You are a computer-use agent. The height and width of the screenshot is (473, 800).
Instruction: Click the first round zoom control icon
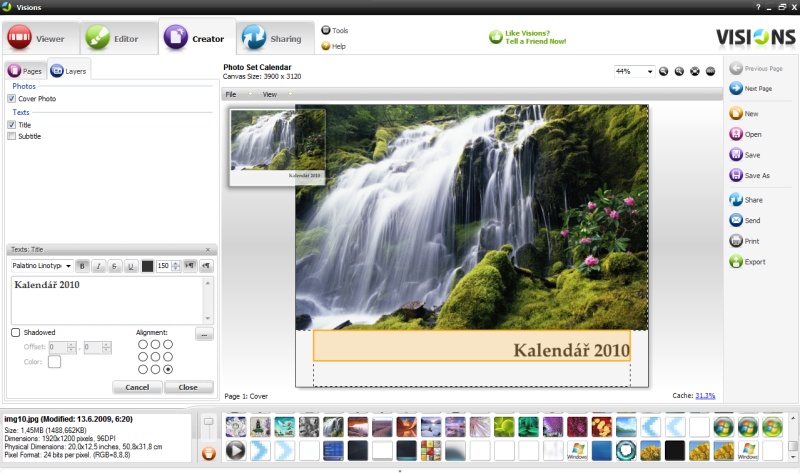pos(664,71)
